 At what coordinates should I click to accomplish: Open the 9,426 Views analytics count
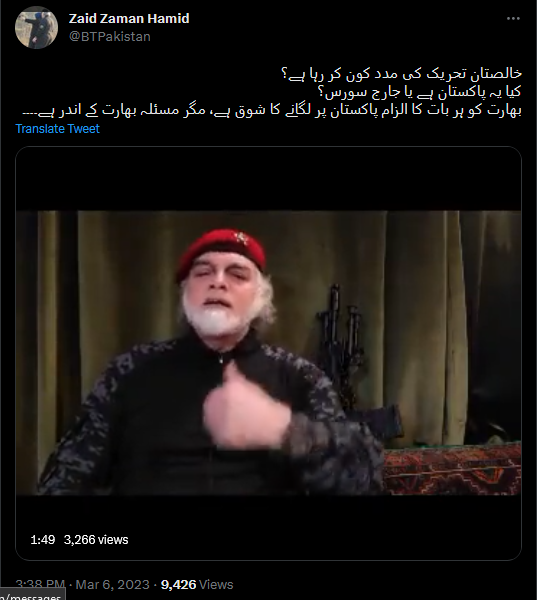tap(197, 584)
